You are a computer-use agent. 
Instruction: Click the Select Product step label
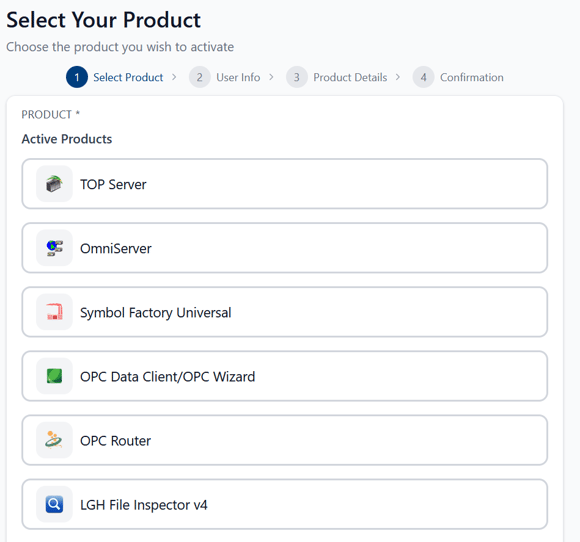pyautogui.click(x=128, y=77)
